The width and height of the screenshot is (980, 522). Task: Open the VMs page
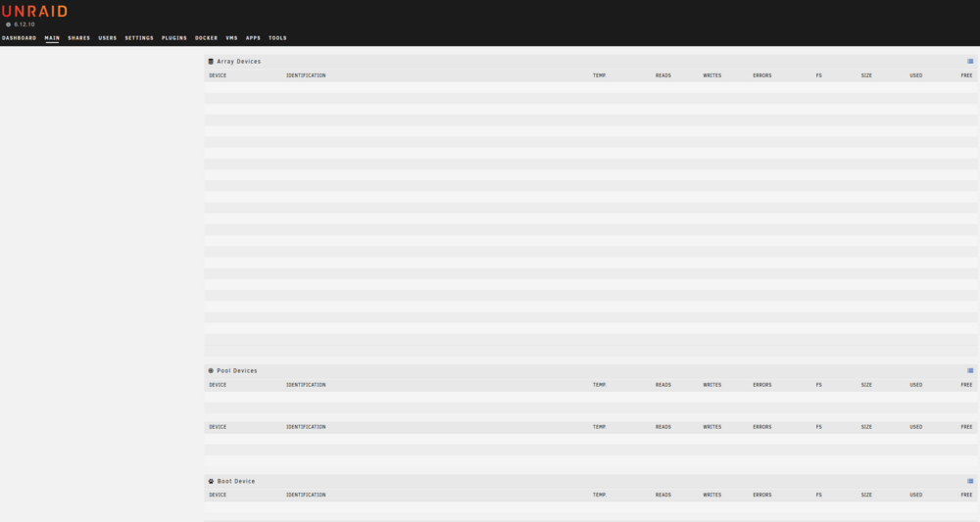[232, 38]
